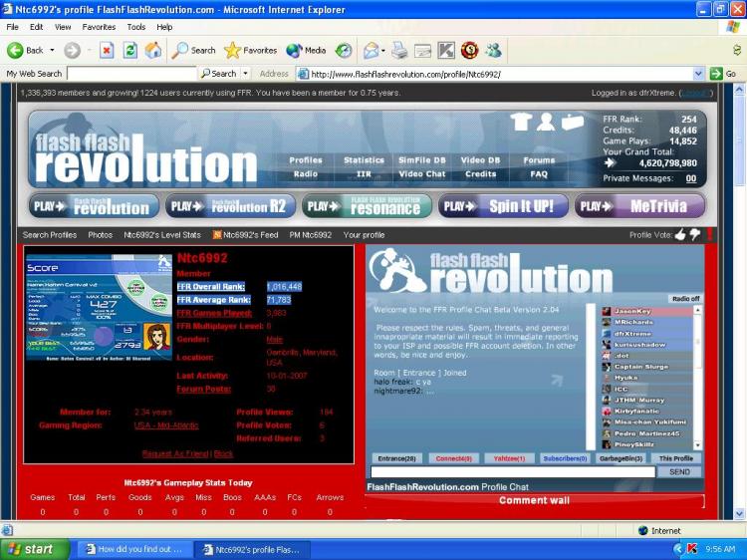Switch to the This Profile chat tab

pos(676,458)
